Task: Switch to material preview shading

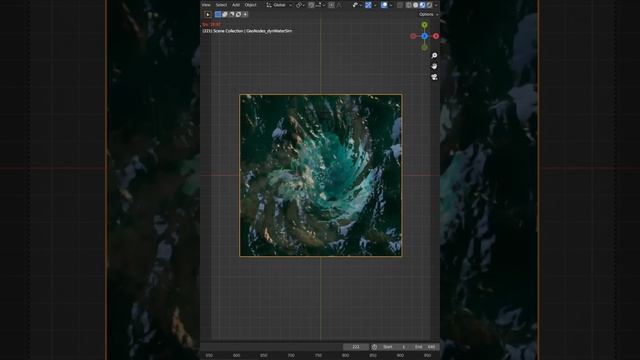Action: coord(422,5)
